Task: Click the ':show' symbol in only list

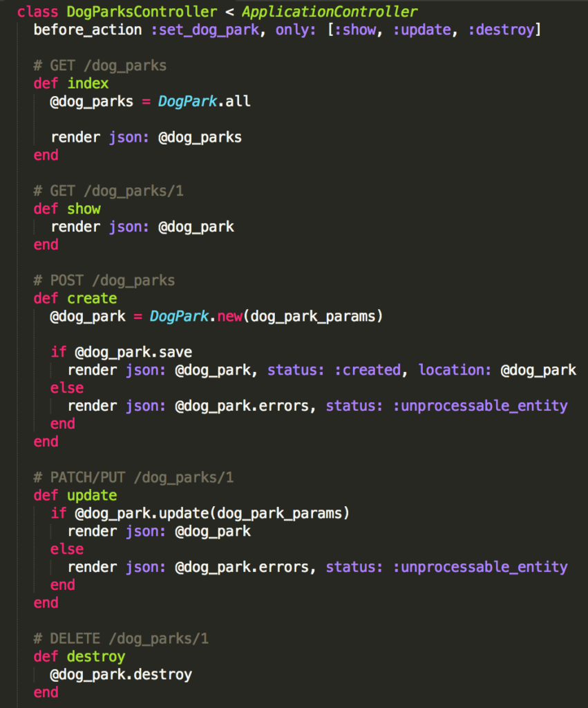Action: click(356, 30)
